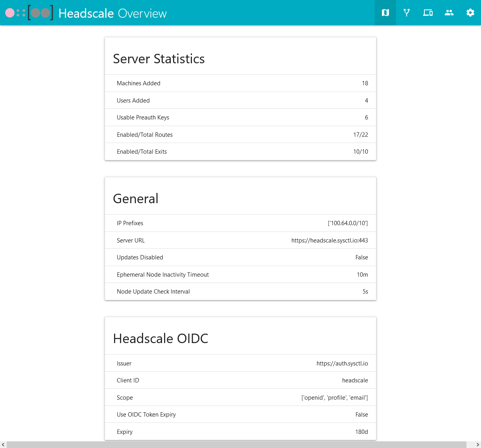The width and height of the screenshot is (481, 448).
Task: Select Ephemeral Node Inactivity Timeout label
Action: point(163,275)
